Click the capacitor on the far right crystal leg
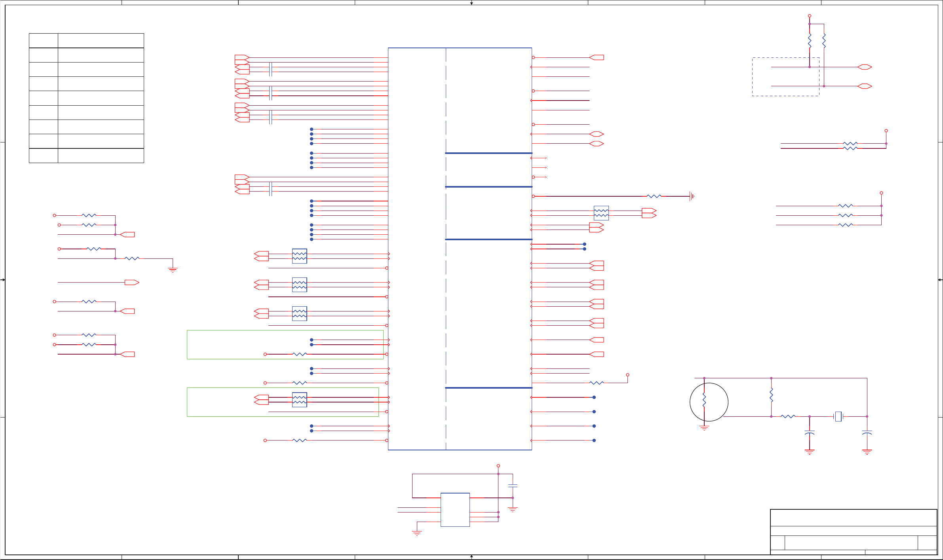The image size is (943, 560). (867, 433)
